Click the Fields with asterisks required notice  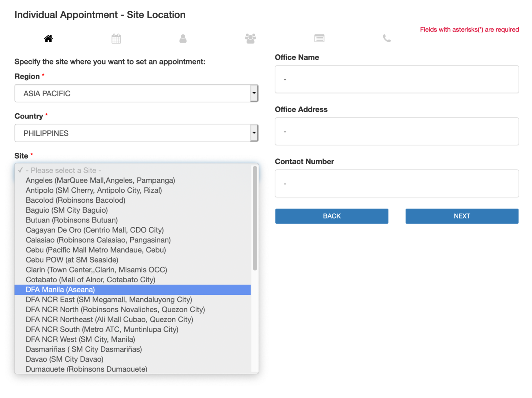click(x=469, y=29)
